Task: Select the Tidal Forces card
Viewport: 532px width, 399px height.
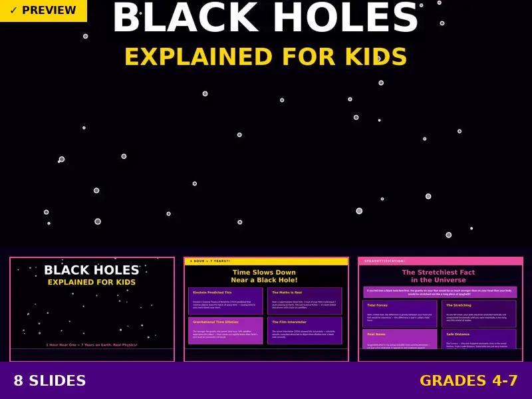Action: (400, 314)
